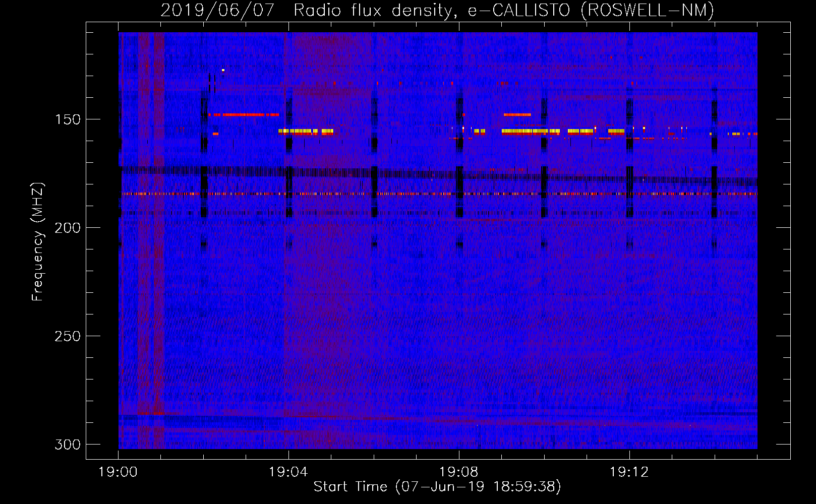
Task: Click the 200 frequency axis label
Action: tap(68, 228)
